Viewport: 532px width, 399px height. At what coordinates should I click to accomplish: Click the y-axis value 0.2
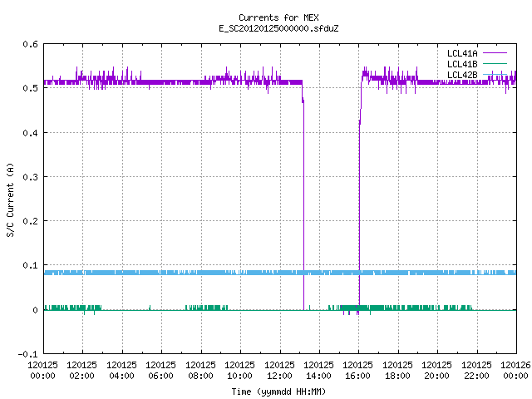point(30,221)
